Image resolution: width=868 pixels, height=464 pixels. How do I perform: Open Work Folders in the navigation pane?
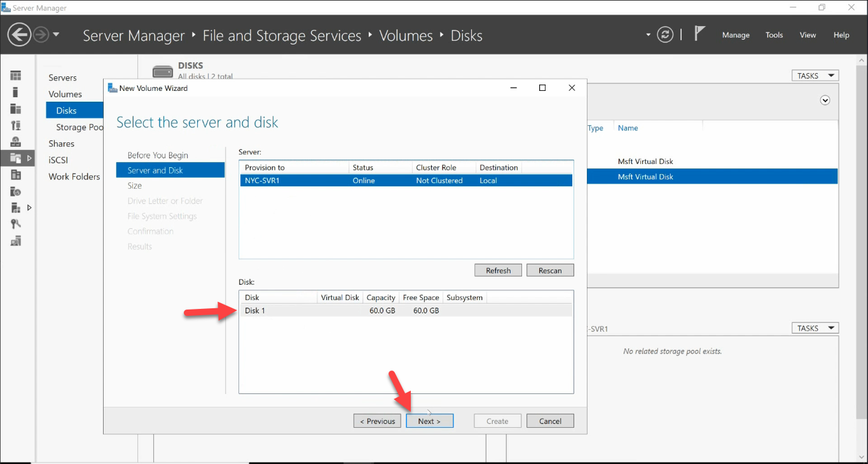(74, 177)
